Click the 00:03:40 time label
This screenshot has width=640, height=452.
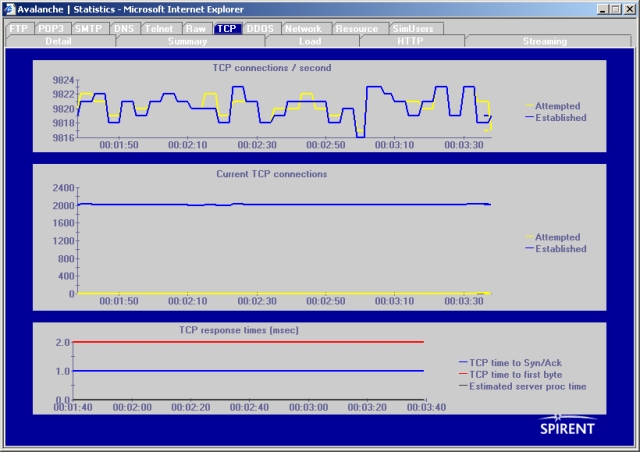click(x=427, y=407)
